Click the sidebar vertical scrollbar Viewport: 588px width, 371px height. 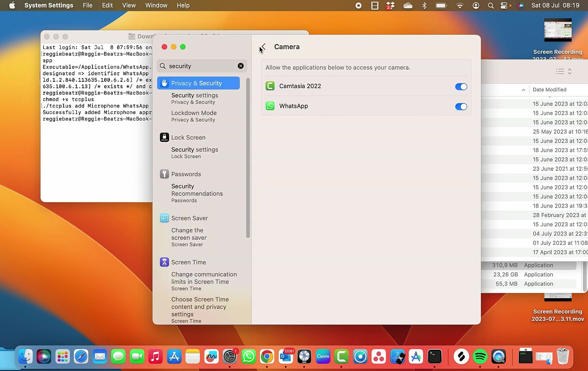click(248, 158)
